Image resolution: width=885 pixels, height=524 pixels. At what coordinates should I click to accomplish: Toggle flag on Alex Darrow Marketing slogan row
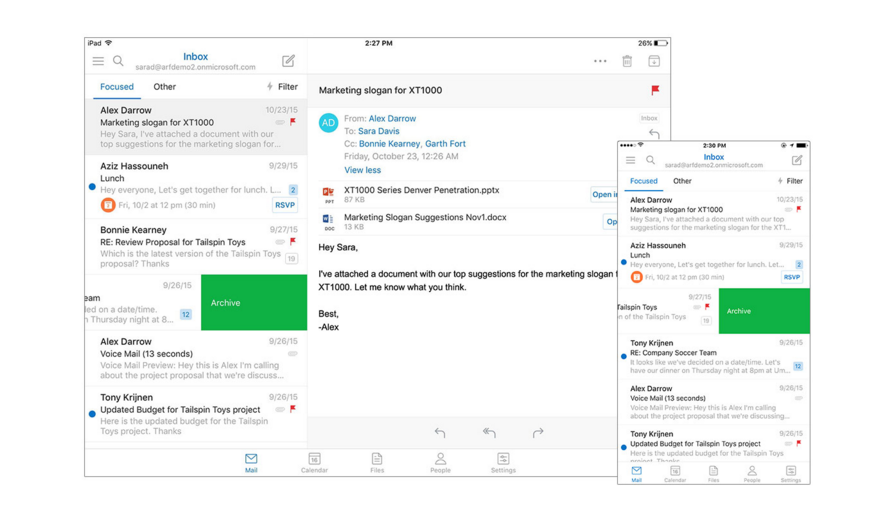tap(293, 121)
